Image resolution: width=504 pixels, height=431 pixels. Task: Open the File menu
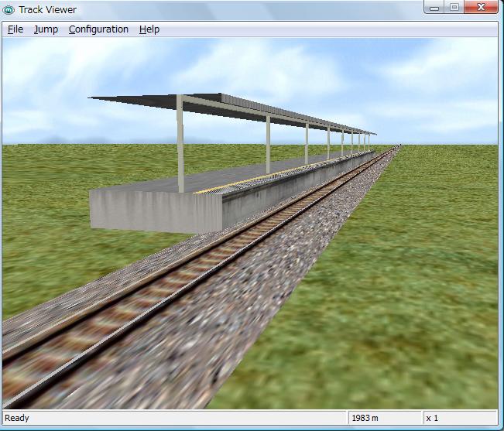click(x=15, y=29)
